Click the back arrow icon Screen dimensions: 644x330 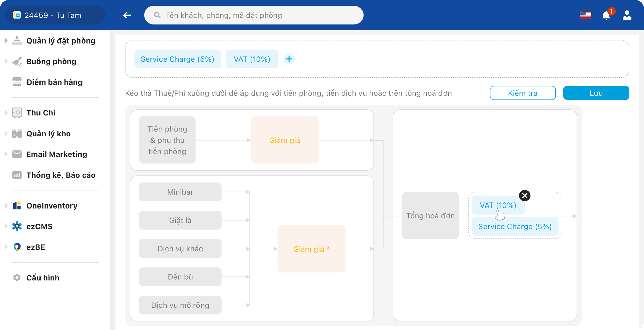(127, 15)
